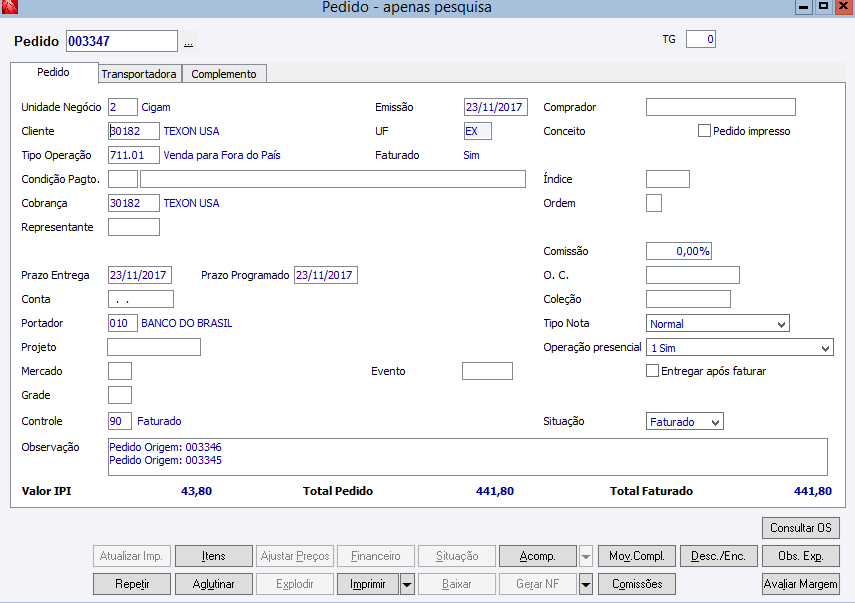Click the Avaliar Margem button

pyautogui.click(x=800, y=584)
